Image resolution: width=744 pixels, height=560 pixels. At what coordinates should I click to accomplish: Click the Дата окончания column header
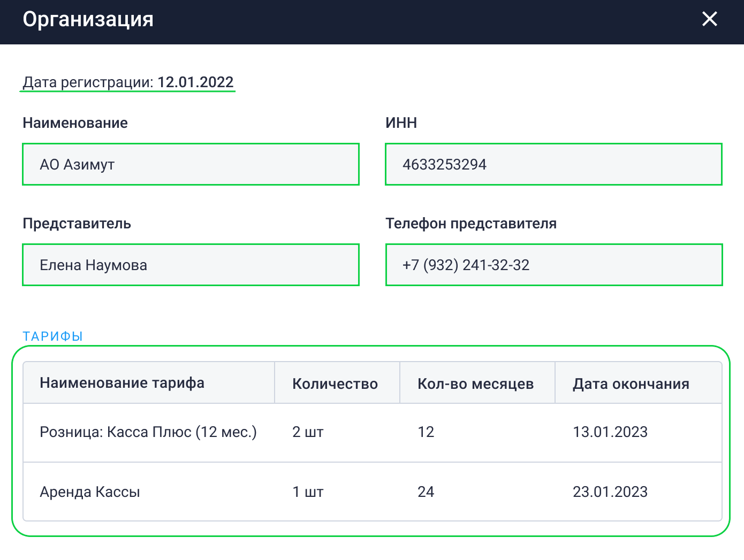tap(631, 383)
